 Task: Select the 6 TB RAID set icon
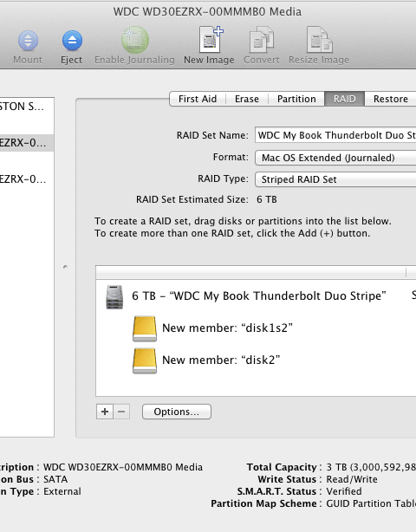[x=114, y=297]
